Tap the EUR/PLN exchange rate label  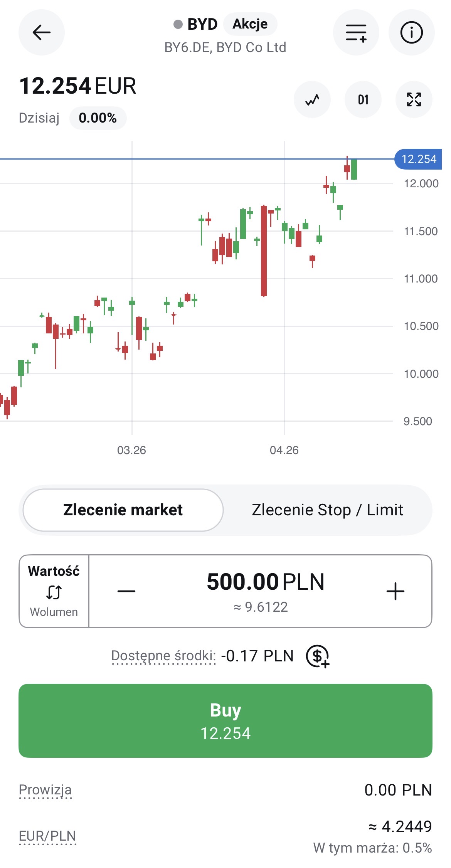[x=47, y=836]
